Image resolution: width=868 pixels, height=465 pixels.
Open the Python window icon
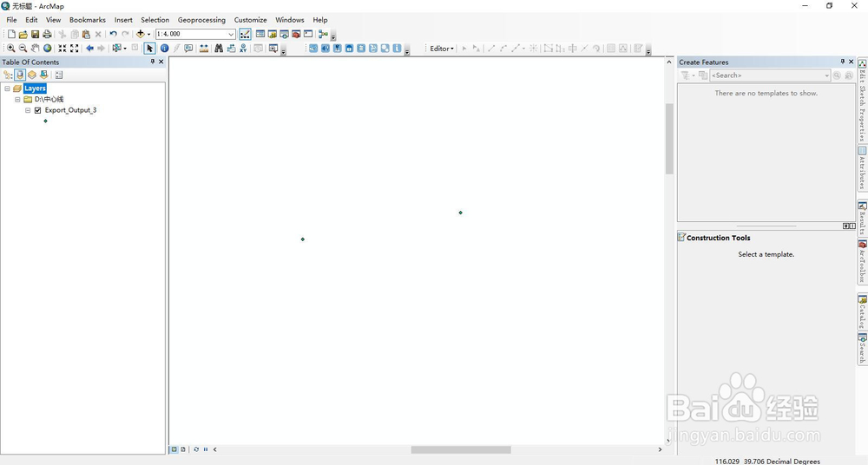(308, 35)
